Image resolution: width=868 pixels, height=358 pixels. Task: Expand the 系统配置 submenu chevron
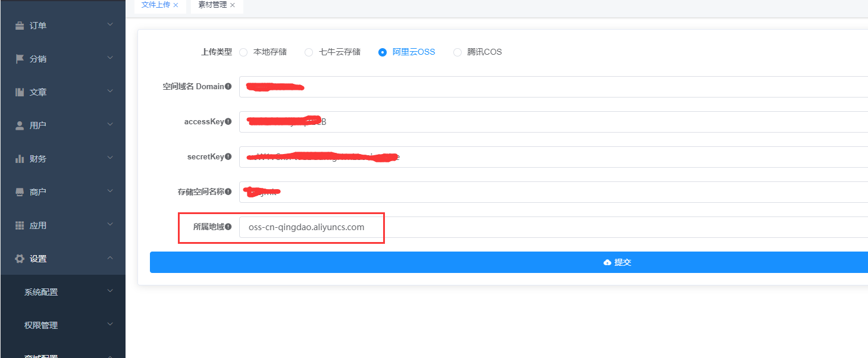[x=110, y=291]
